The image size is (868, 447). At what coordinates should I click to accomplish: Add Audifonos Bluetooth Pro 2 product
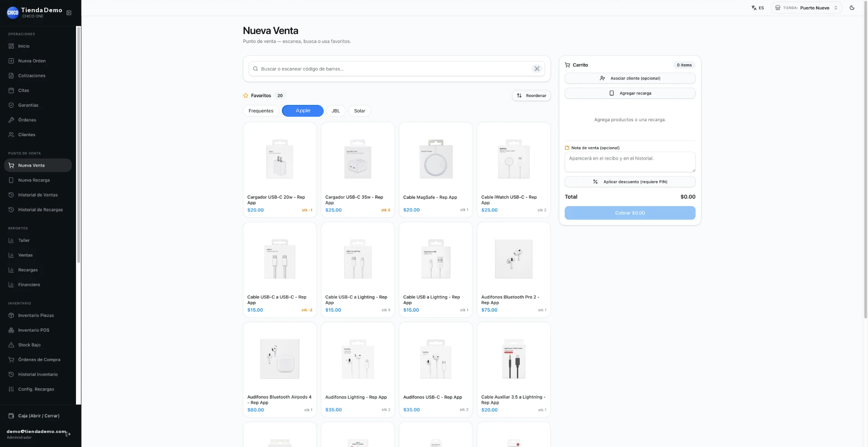(x=514, y=270)
